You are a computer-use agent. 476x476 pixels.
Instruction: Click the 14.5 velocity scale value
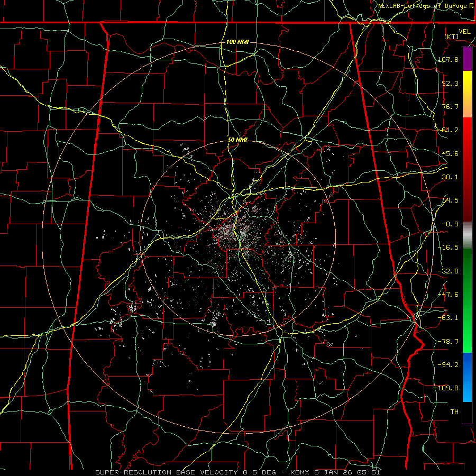click(x=450, y=200)
